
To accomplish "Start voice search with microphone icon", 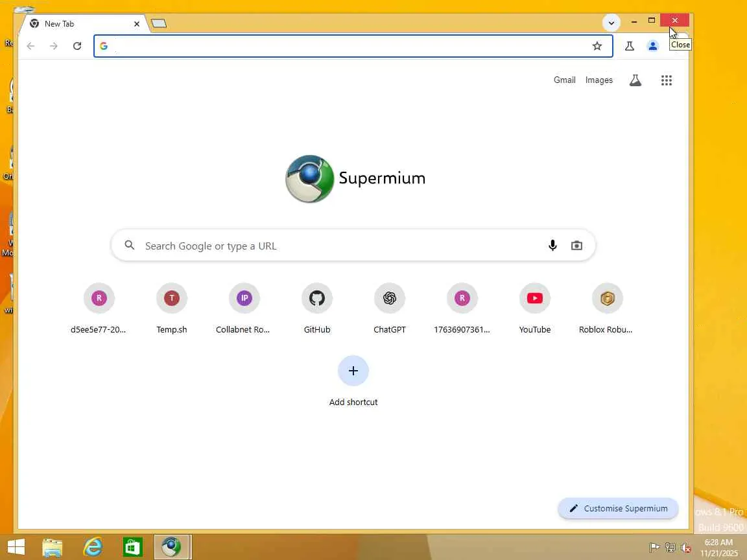I will pos(552,245).
